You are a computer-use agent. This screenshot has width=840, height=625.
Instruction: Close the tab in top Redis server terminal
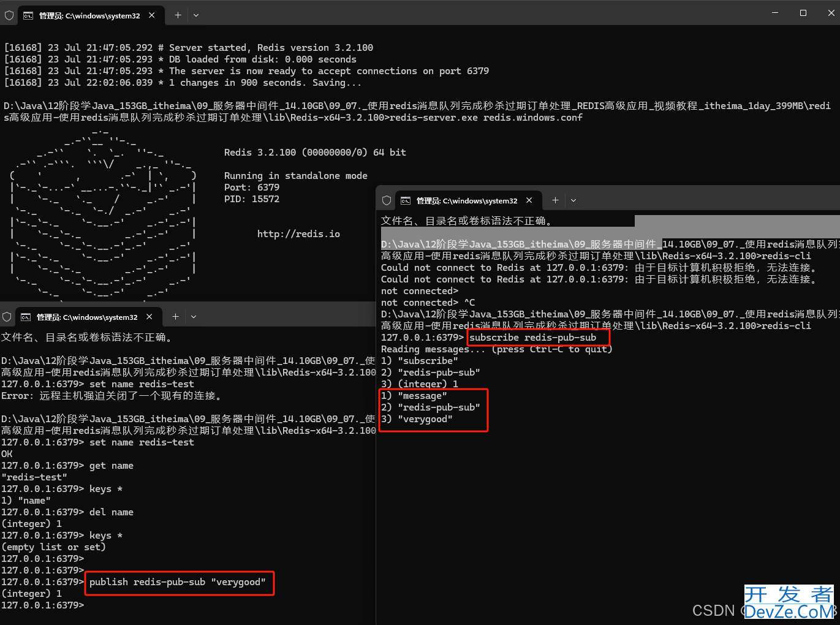pos(152,15)
